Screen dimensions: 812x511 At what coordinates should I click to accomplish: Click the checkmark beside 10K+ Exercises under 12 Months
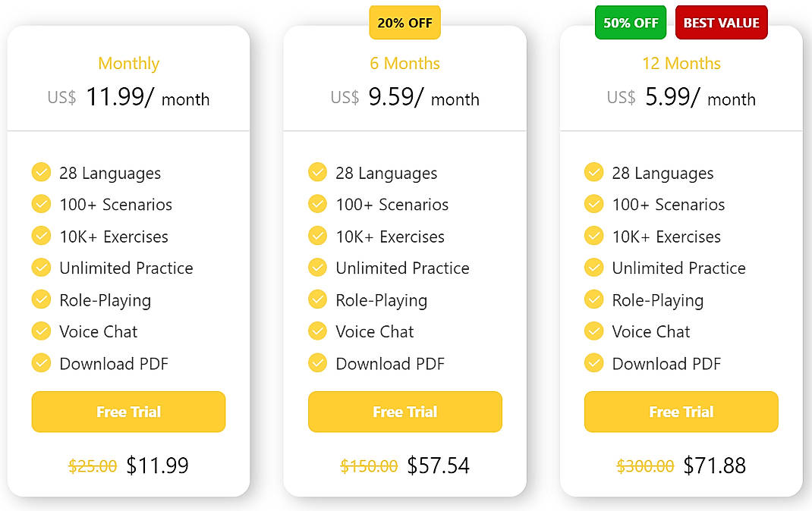tap(594, 236)
